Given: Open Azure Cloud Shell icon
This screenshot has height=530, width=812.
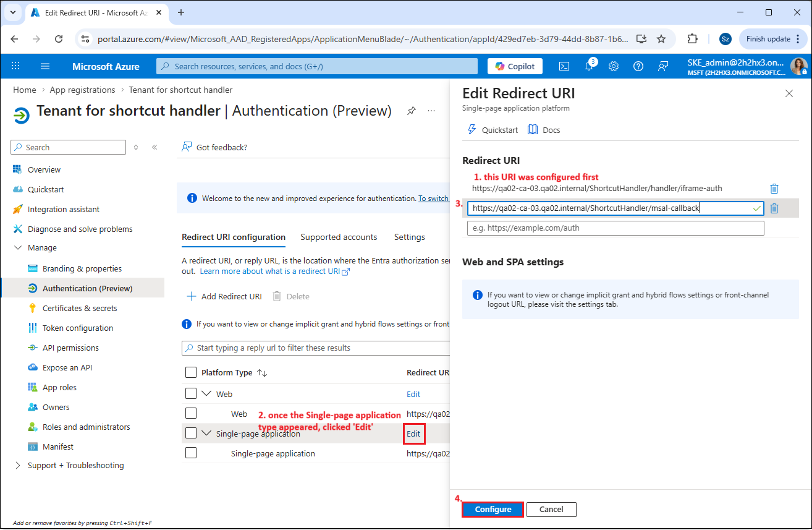Looking at the screenshot, I should coord(564,66).
